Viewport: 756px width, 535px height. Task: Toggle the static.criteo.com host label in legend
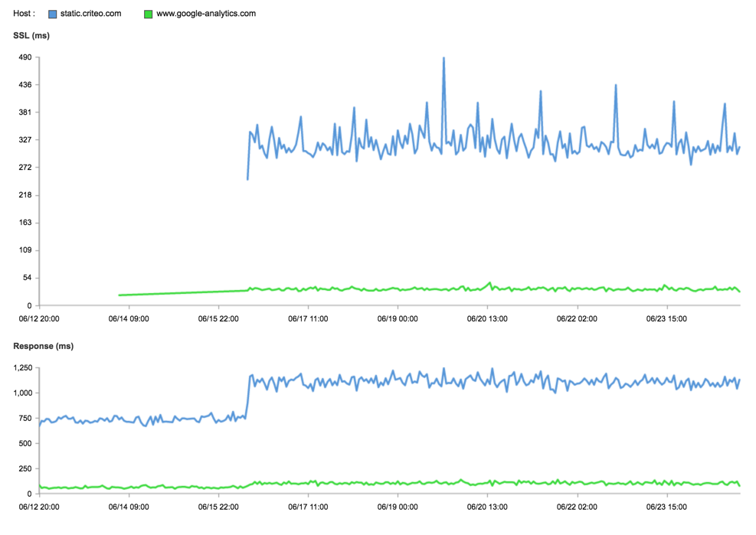click(90, 14)
